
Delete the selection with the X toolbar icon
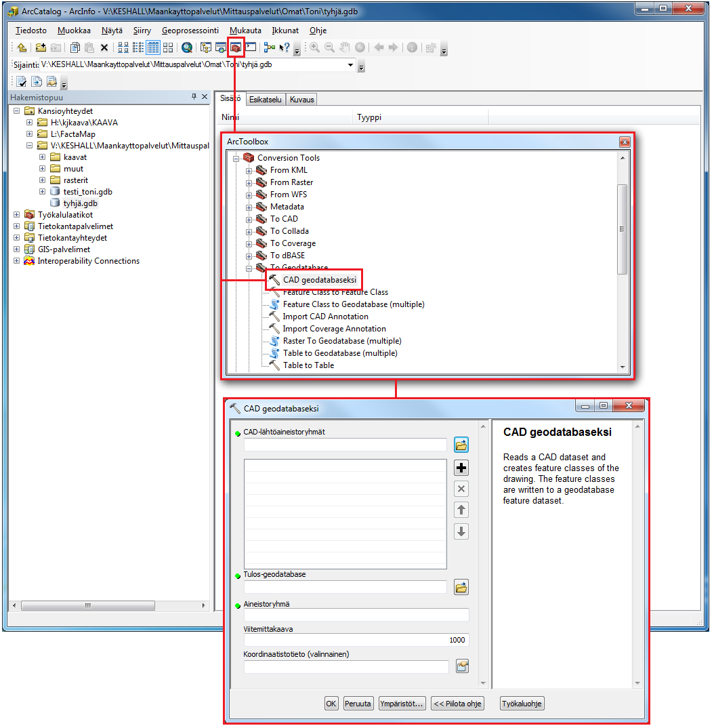[104, 47]
